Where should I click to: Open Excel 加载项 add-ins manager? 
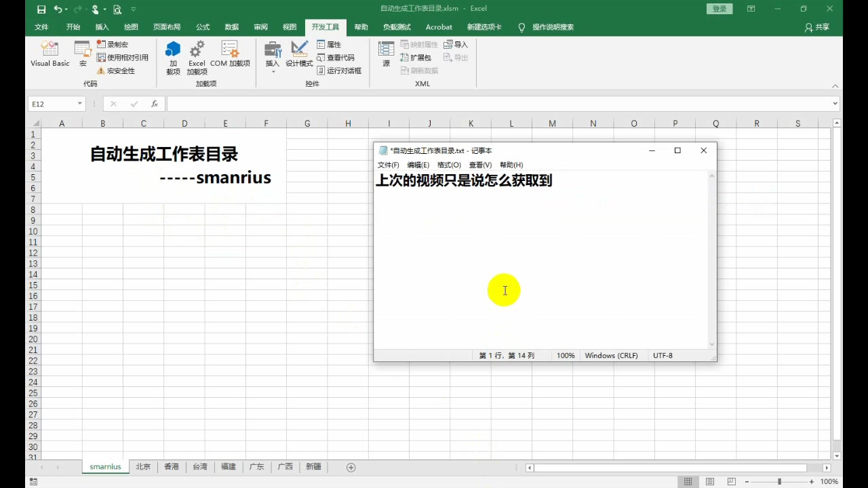197,58
